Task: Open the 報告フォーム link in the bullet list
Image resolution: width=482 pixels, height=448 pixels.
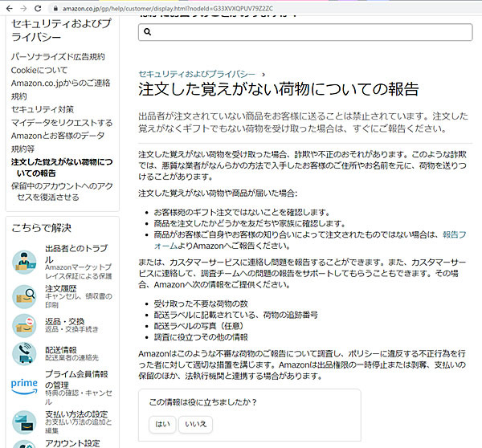Action: (455, 234)
